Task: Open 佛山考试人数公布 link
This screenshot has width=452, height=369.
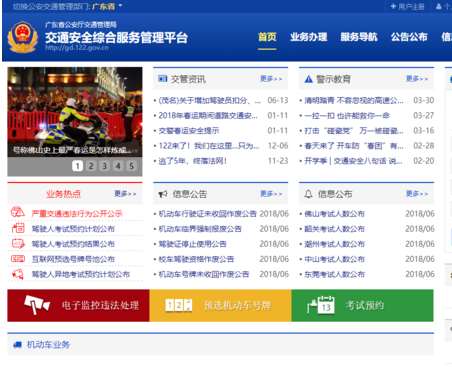Action: point(334,214)
